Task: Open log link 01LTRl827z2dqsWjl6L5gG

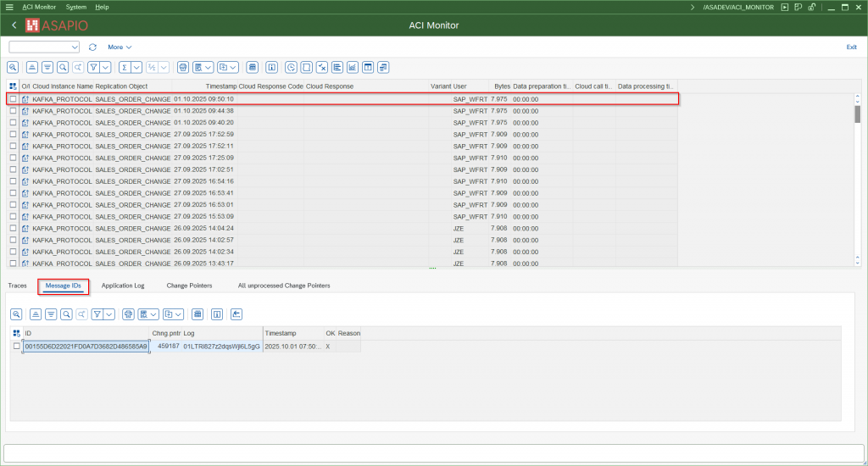Action: (221, 347)
